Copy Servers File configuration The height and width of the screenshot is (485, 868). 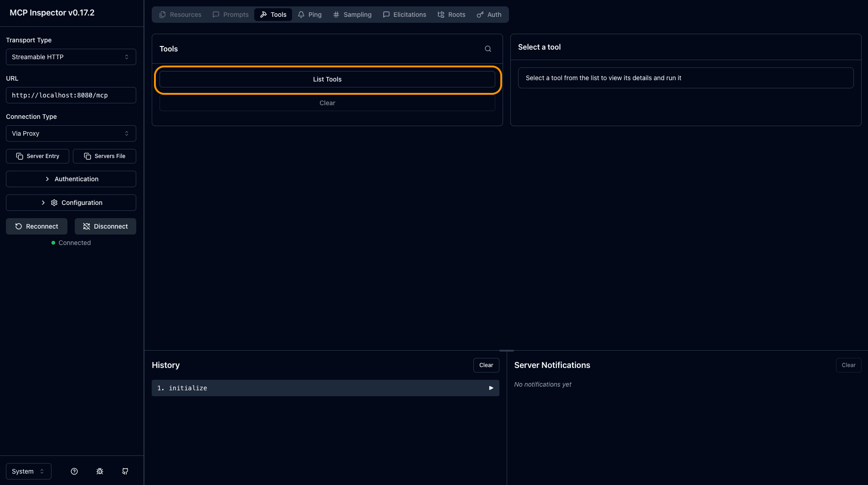pos(104,156)
